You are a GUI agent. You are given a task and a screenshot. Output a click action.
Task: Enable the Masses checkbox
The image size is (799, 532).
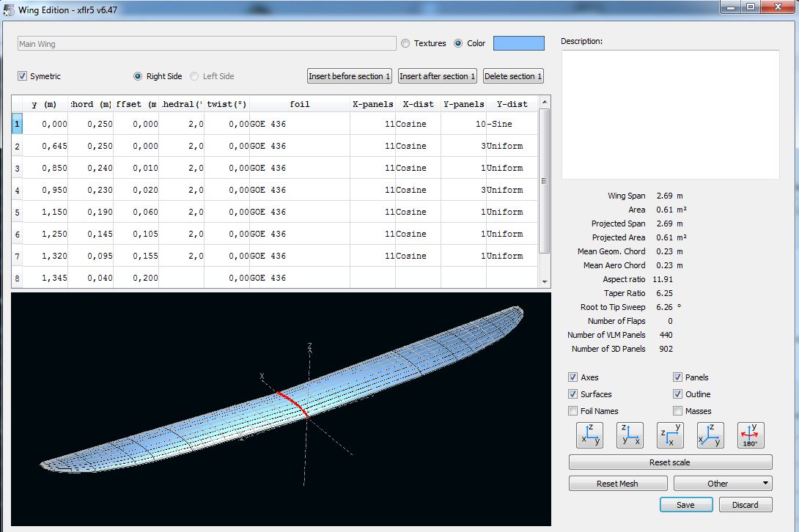coord(678,411)
